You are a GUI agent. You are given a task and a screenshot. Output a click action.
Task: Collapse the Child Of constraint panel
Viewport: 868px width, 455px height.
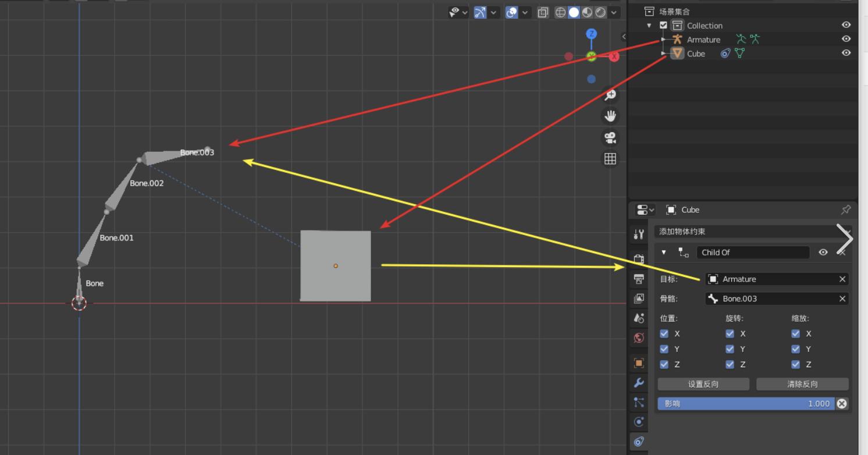(x=664, y=253)
